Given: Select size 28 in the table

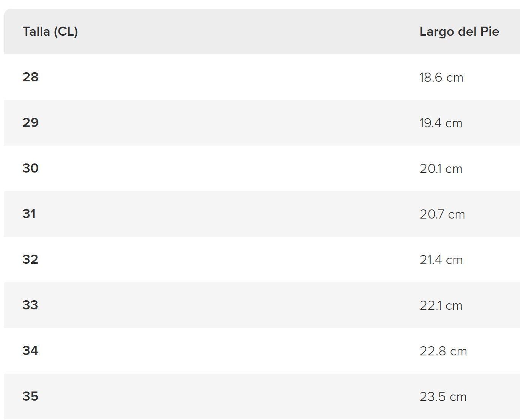Looking at the screenshot, I should click(30, 77).
